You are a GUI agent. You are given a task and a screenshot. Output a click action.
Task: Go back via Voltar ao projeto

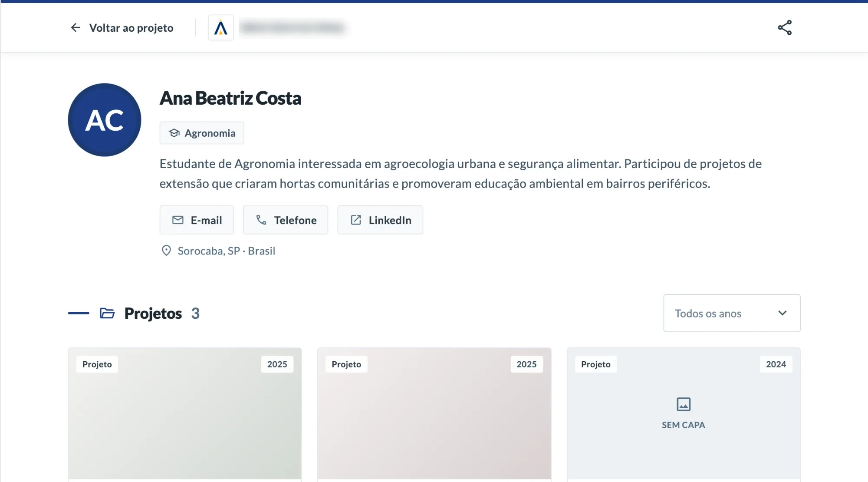pyautogui.click(x=122, y=28)
